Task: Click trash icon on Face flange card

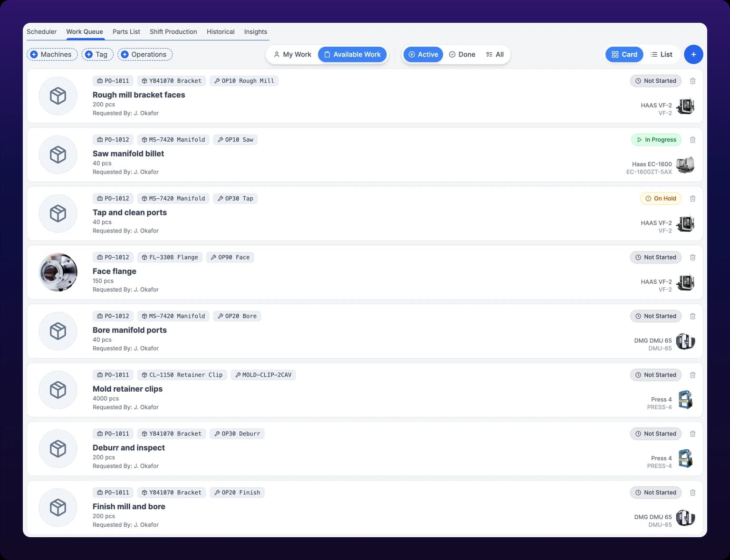Action: tap(692, 257)
